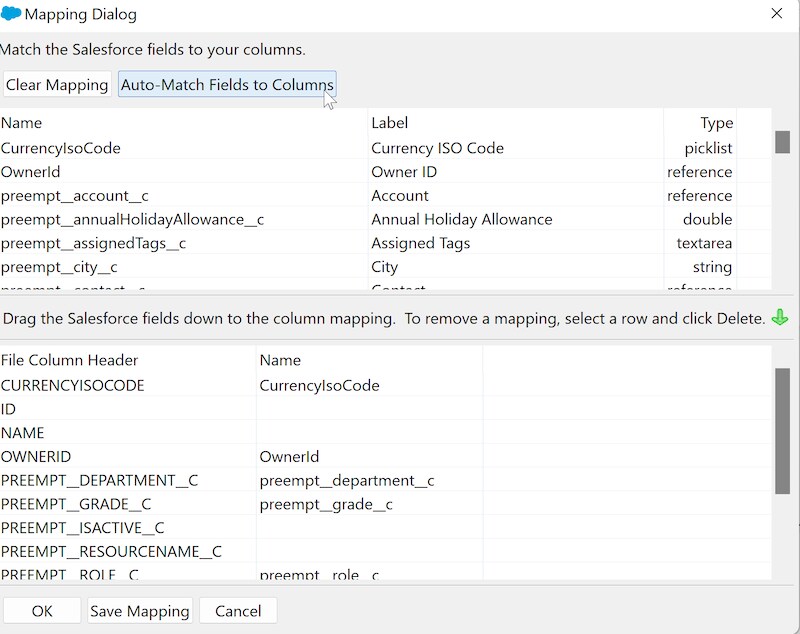This screenshot has width=800, height=634.
Task: Select the preempt__annualHolidayAllowance__c field
Action: coord(132,219)
